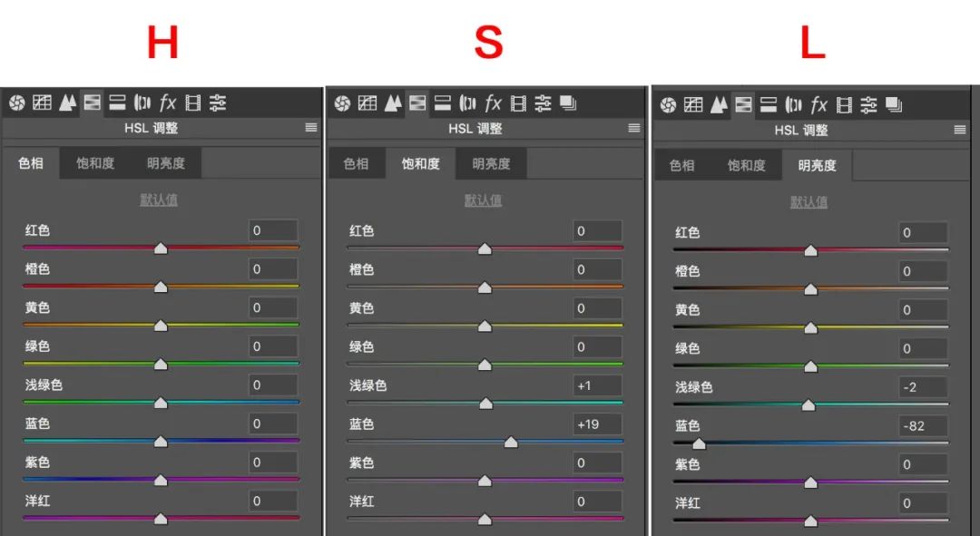The width and height of the screenshot is (980, 536).
Task: Open fx Effects icon in middle S panel
Action: tap(493, 103)
